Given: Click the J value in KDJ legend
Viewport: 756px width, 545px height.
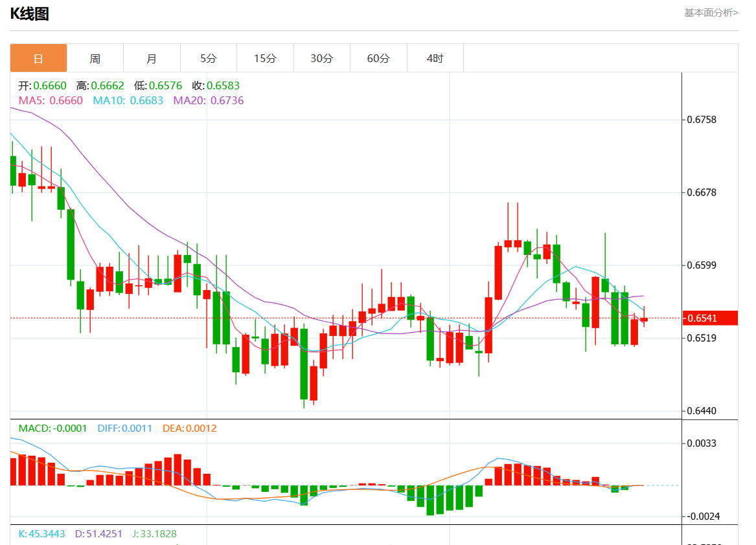Looking at the screenshot, I should pos(154,534).
